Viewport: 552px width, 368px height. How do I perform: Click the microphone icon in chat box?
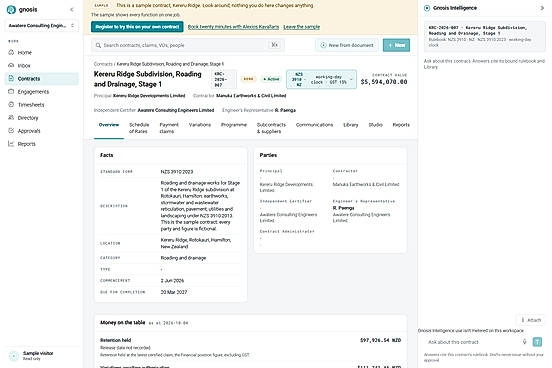(x=524, y=342)
